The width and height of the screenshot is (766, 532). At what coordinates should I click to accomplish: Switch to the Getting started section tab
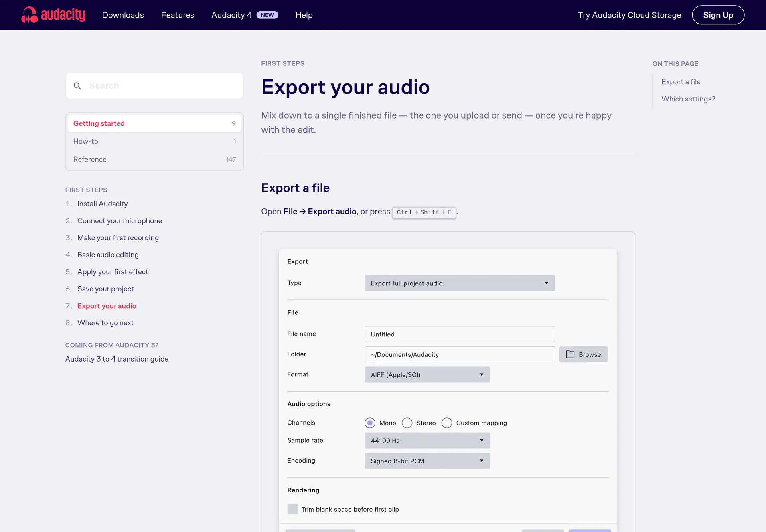154,123
